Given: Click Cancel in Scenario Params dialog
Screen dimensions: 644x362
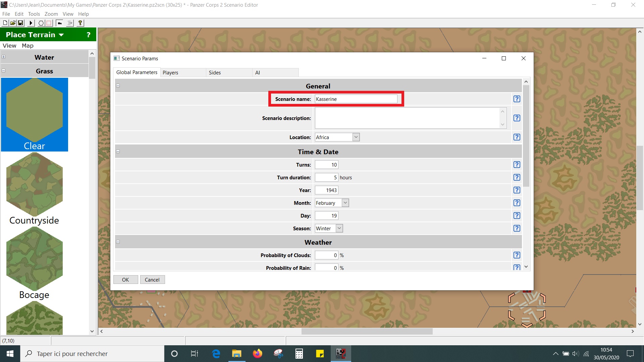Looking at the screenshot, I should click(152, 280).
